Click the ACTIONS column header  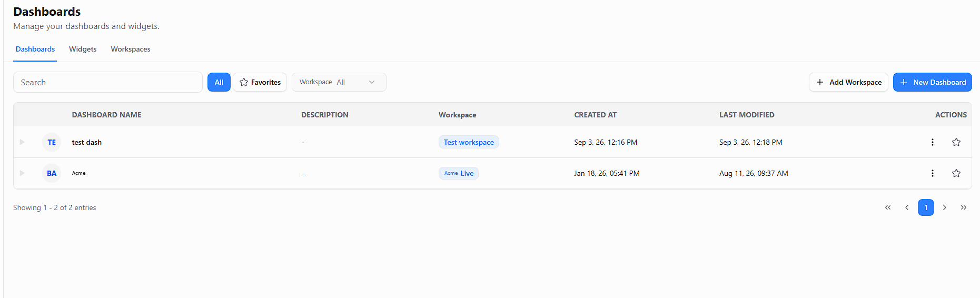[x=951, y=115]
